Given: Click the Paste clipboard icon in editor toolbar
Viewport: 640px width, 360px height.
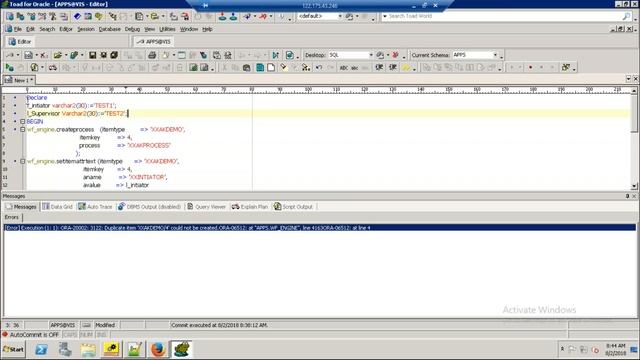Looking at the screenshot, I should (246, 67).
